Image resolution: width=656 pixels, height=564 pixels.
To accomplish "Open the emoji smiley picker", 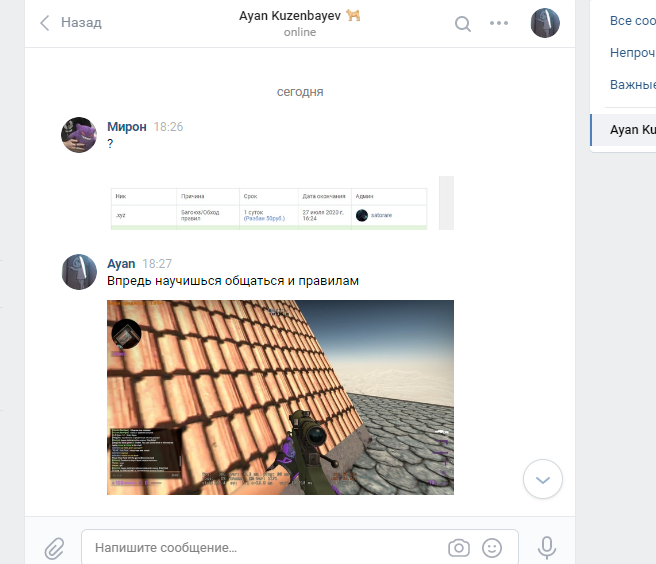I will click(491, 547).
